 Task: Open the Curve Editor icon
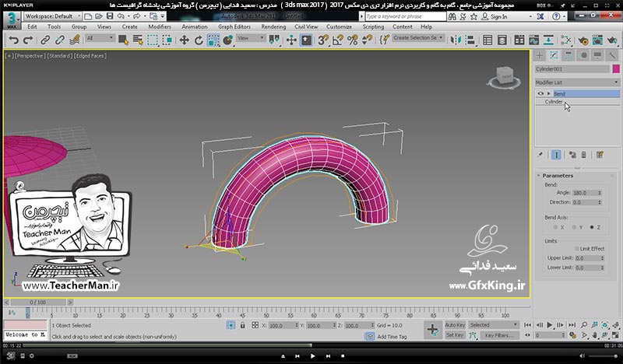tap(534, 40)
